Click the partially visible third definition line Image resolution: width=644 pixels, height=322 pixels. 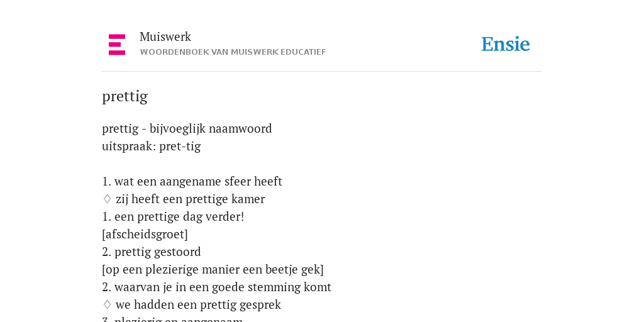pos(172,319)
